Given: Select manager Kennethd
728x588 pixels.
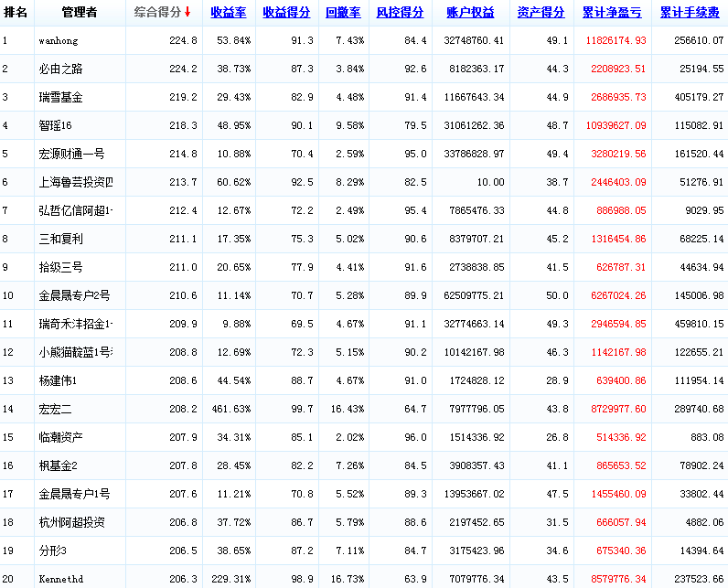Looking at the screenshot, I should 61,579.
